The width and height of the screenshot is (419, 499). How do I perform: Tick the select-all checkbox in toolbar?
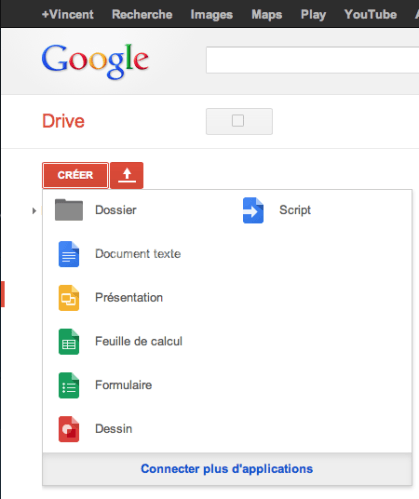pyautogui.click(x=238, y=121)
